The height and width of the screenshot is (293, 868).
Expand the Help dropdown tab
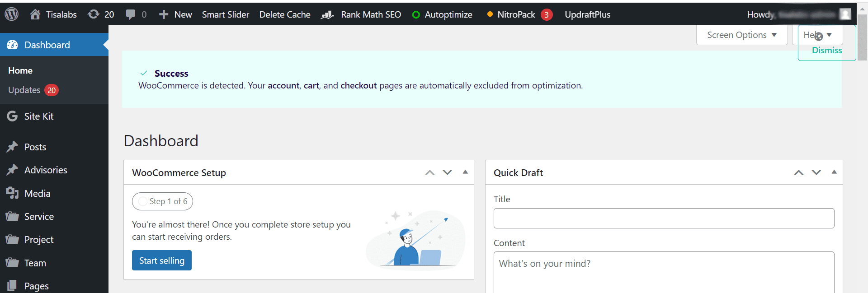[x=817, y=35]
